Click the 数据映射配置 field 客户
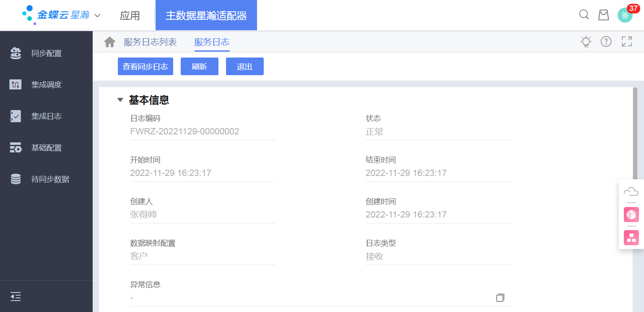The height and width of the screenshot is (312, 644). coord(203,256)
